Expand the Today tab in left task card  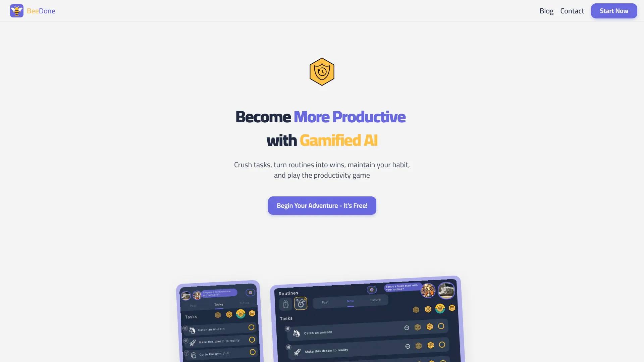pos(218,304)
